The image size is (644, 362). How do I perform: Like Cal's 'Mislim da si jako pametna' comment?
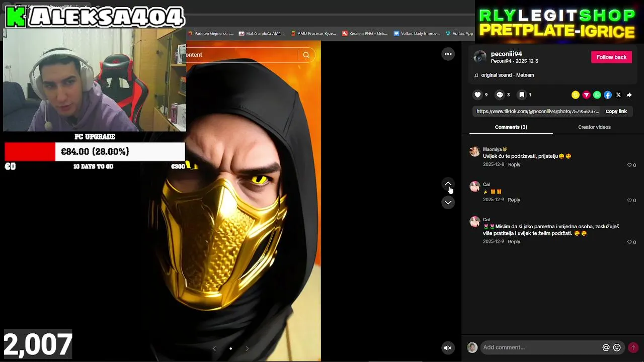point(629,242)
